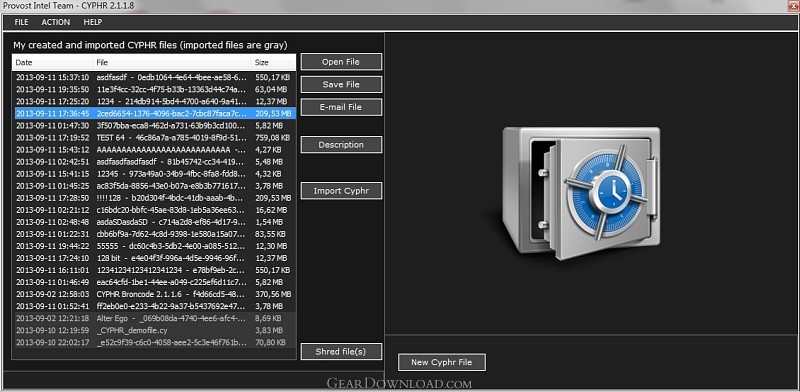Select the 3f507bba-eca8 file row
The image size is (800, 392).
pyautogui.click(x=154, y=126)
